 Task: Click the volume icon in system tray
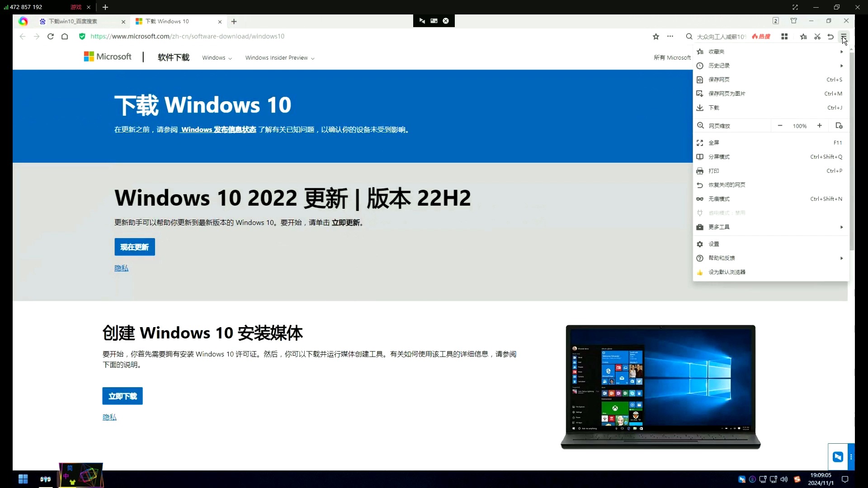[x=784, y=479]
